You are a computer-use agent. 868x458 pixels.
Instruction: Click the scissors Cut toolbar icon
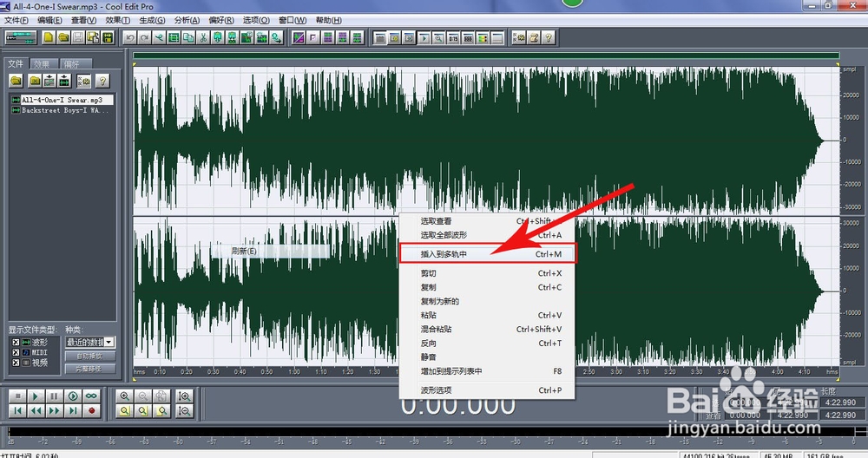[203, 37]
